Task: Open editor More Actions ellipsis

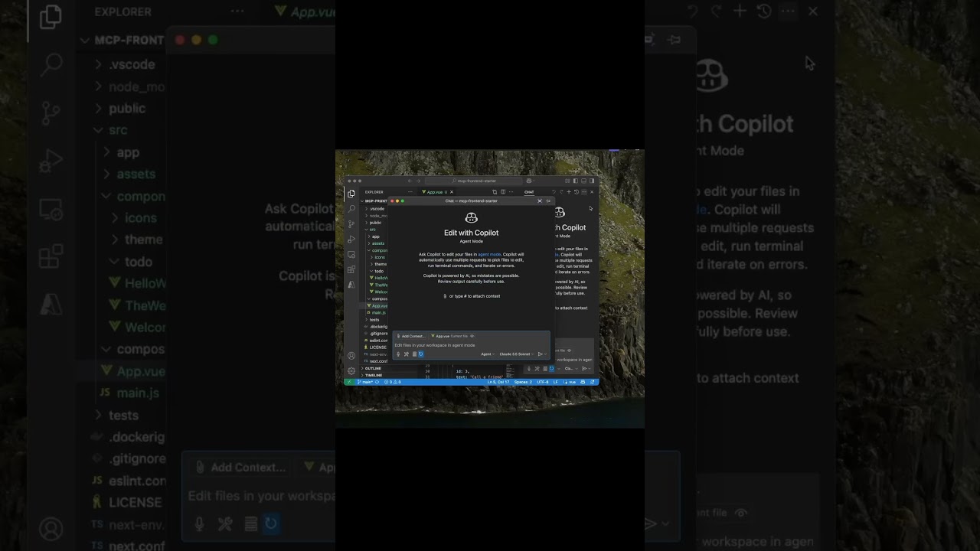Action: (511, 192)
